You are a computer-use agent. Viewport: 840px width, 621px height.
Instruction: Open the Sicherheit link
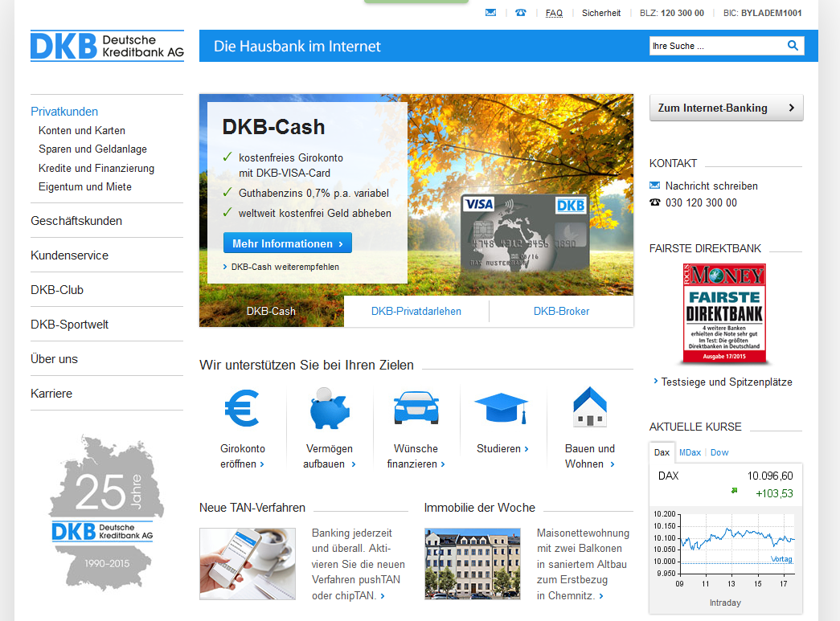click(x=601, y=13)
